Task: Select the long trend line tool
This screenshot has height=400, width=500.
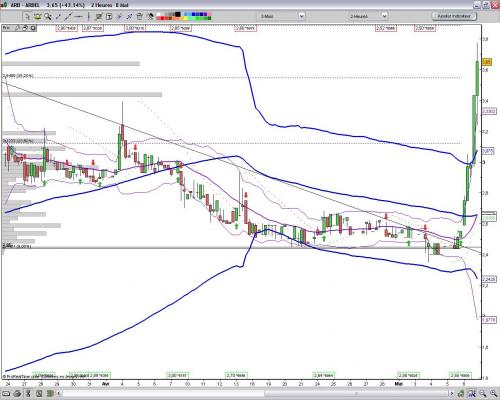Action: tap(68, 16)
